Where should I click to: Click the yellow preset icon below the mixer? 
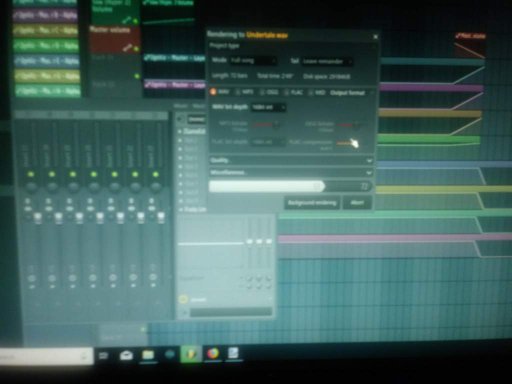point(183,299)
